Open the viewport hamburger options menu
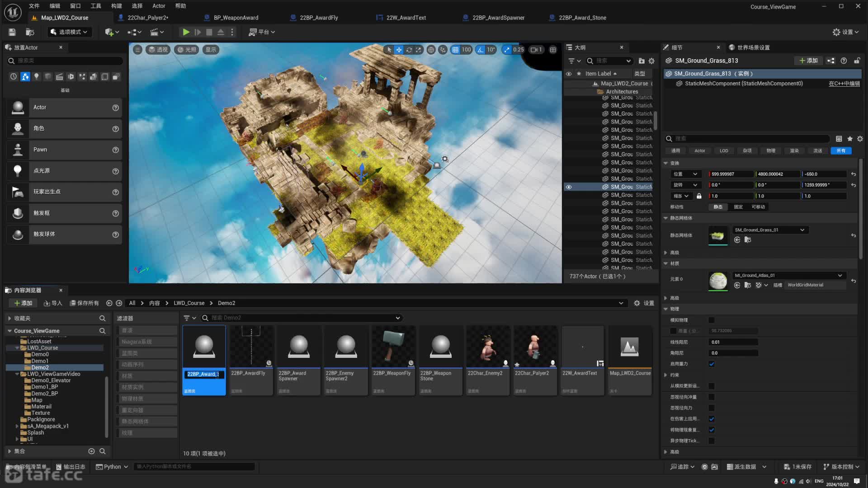Screen dimensions: 868x488 point(137,50)
